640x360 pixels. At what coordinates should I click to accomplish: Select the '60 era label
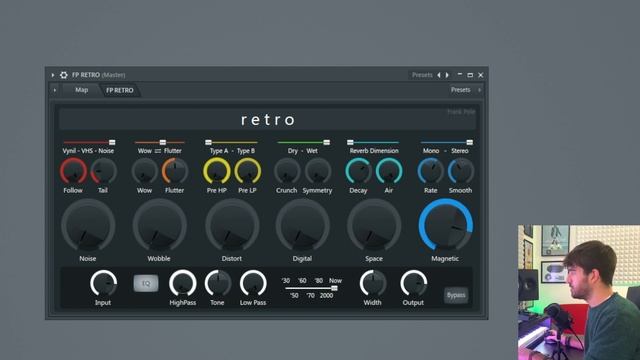coord(302,281)
